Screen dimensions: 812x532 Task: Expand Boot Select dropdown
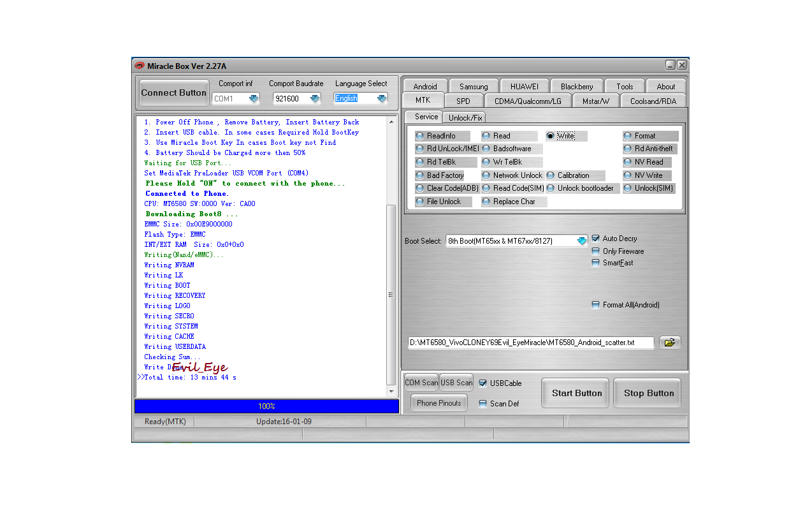click(x=581, y=241)
